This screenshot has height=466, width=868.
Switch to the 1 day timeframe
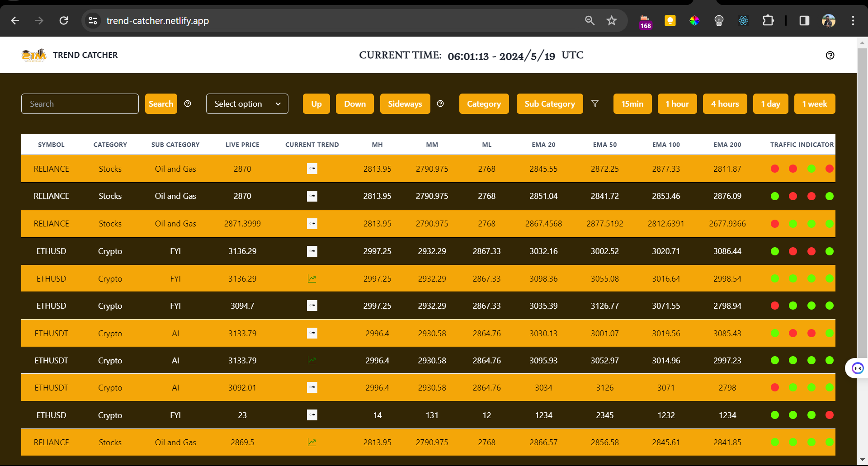(x=771, y=104)
